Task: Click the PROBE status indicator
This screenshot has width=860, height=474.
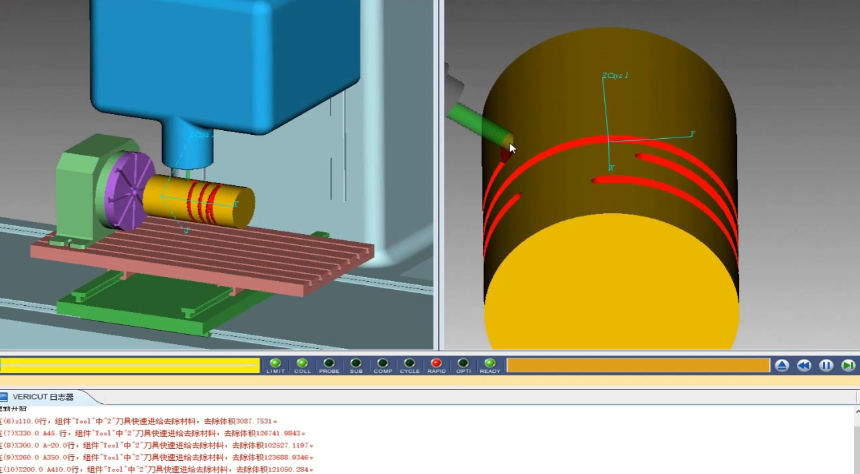Action: (x=329, y=364)
